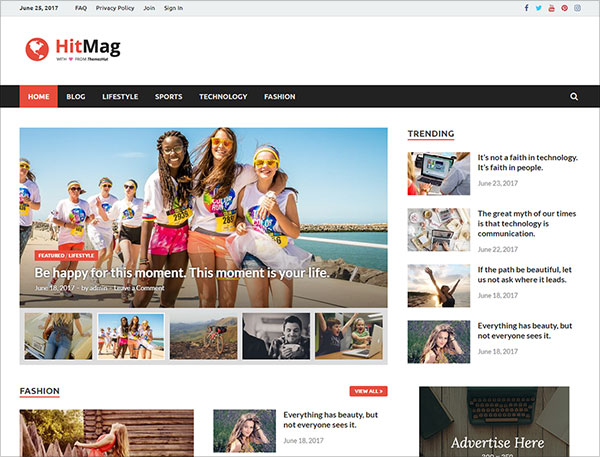Image resolution: width=600 pixels, height=457 pixels.
Task: Open trending 'Everything has beauty' post title
Action: coord(525,331)
